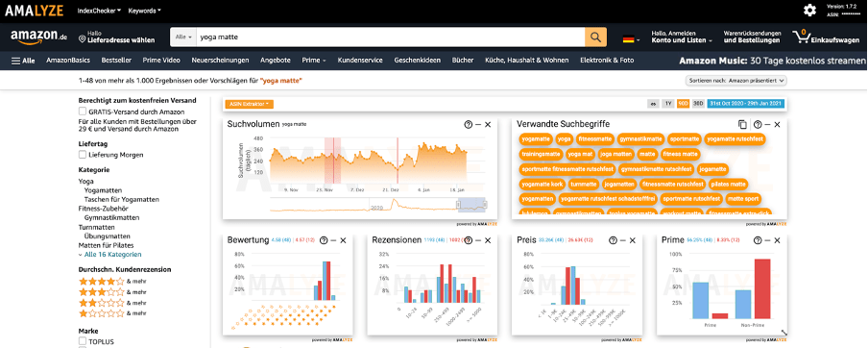Open Gymnastikmatten category link
The height and width of the screenshot is (348, 868).
pyautogui.click(x=111, y=218)
